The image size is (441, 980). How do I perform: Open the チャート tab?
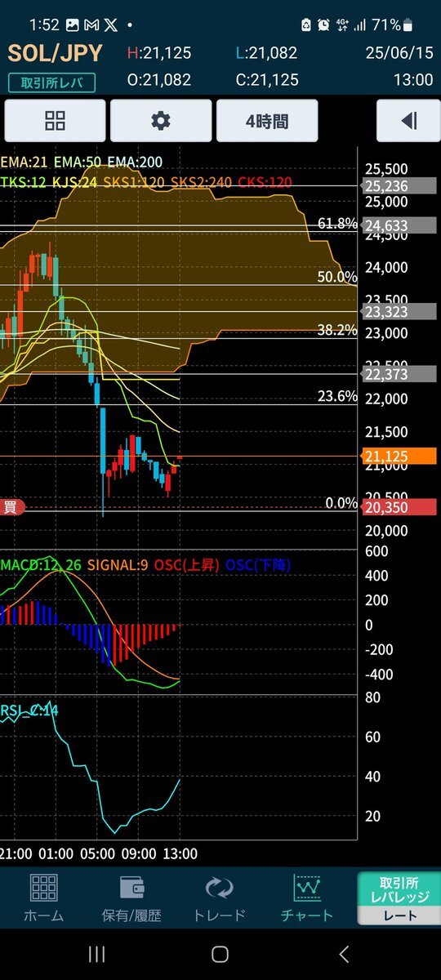coord(306,898)
